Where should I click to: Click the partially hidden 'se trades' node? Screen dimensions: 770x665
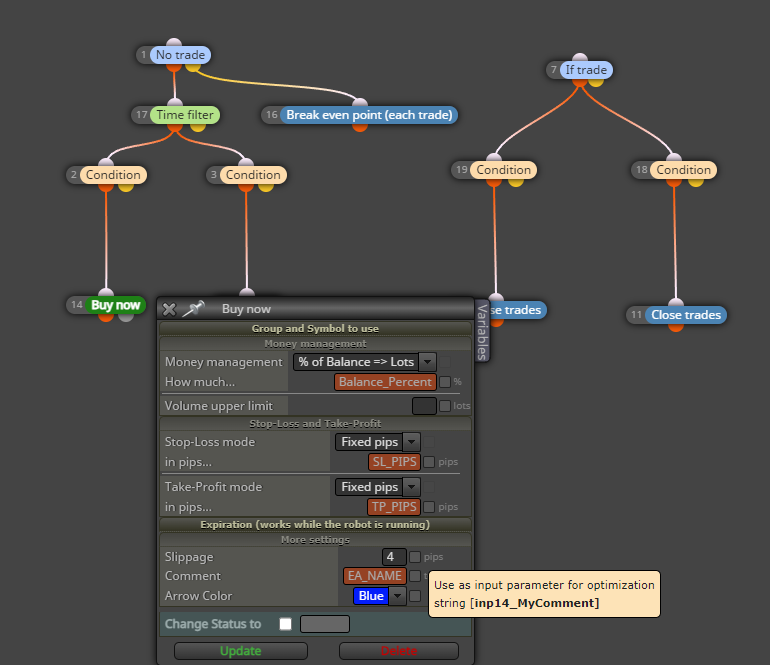click(516, 310)
